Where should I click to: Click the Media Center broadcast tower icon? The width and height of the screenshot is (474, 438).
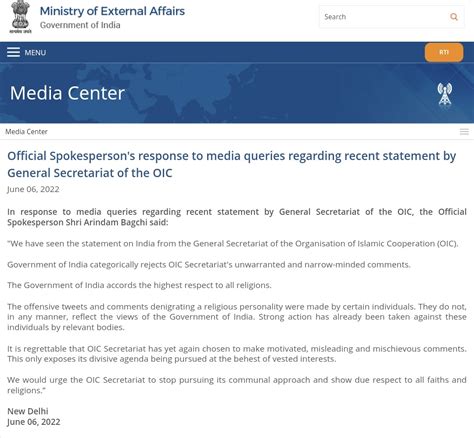445,94
